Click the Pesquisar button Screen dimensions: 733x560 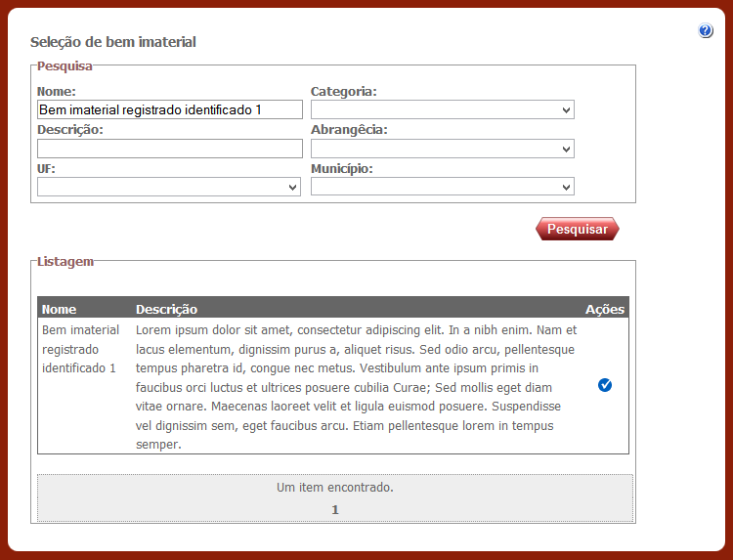578,229
